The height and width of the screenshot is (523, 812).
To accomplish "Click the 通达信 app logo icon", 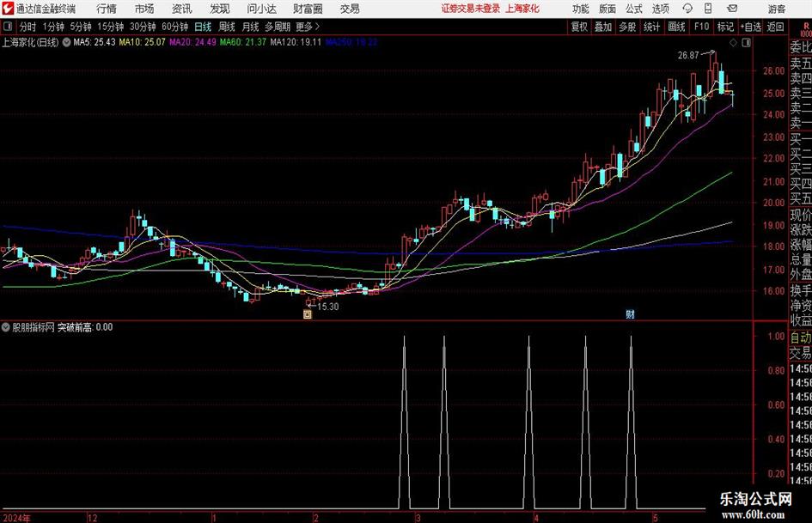I will 8,9.
